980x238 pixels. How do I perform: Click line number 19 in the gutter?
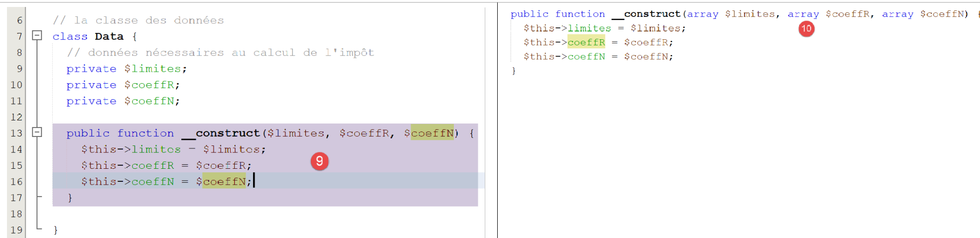(x=16, y=230)
